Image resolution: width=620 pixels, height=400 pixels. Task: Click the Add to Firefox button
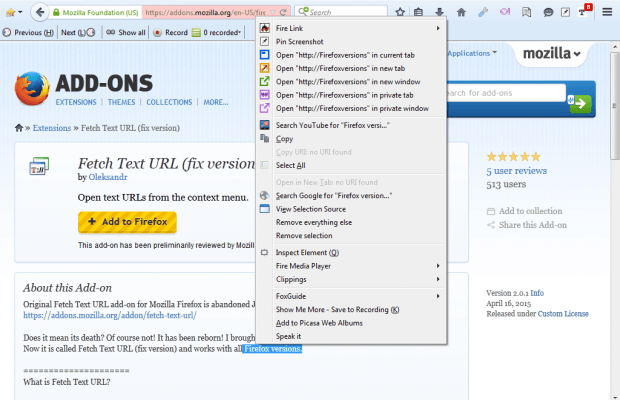127,222
